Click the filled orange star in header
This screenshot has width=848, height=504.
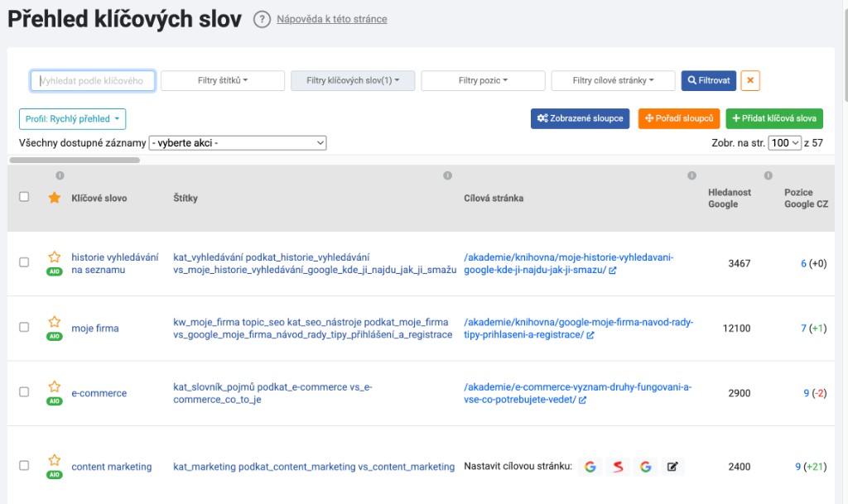click(55, 198)
